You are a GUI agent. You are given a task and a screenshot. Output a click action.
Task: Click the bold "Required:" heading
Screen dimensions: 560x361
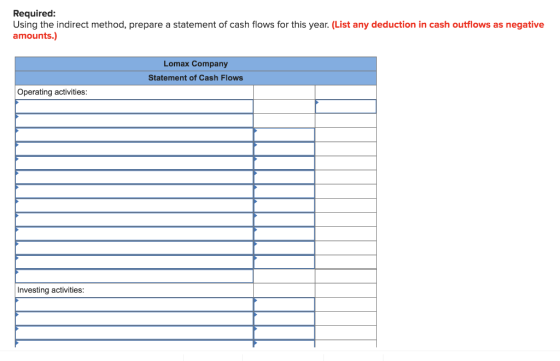[x=34, y=14]
